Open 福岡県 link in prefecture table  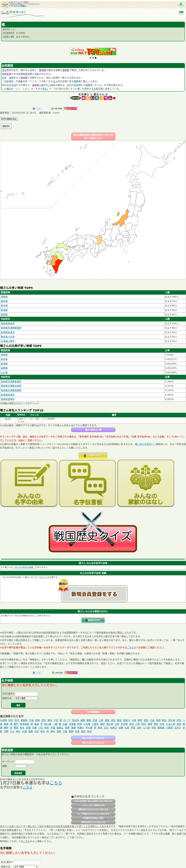[x=4, y=314]
